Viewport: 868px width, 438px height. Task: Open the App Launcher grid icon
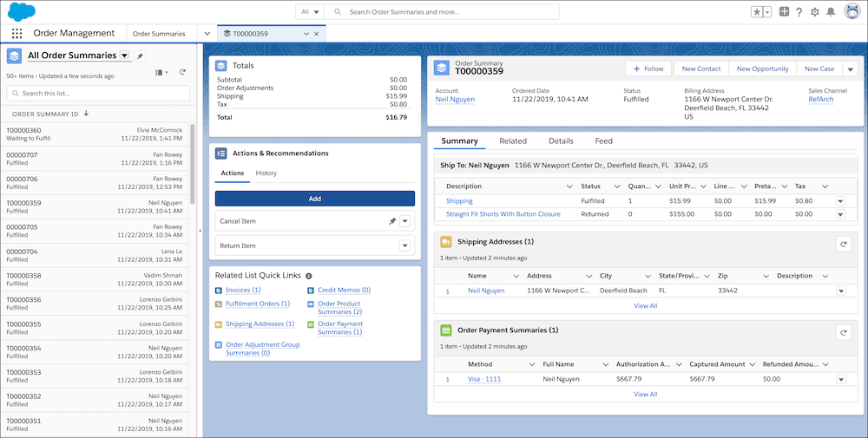(17, 33)
